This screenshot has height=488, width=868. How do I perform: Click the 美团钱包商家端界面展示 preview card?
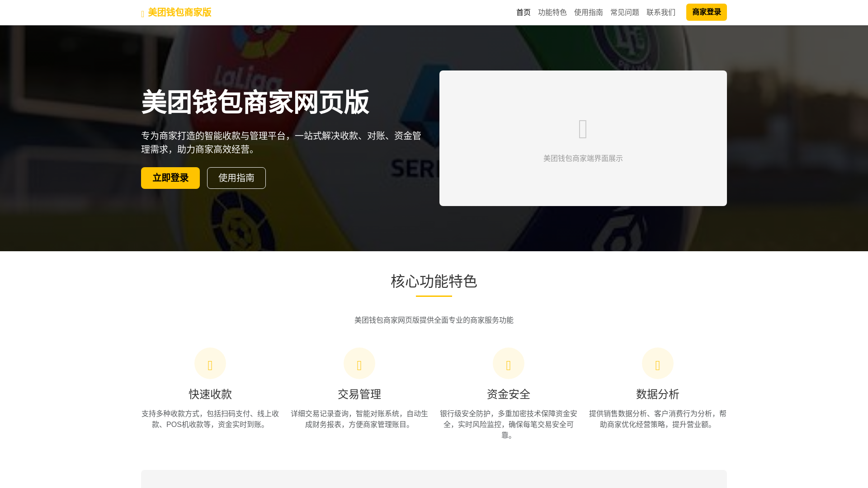[583, 138]
